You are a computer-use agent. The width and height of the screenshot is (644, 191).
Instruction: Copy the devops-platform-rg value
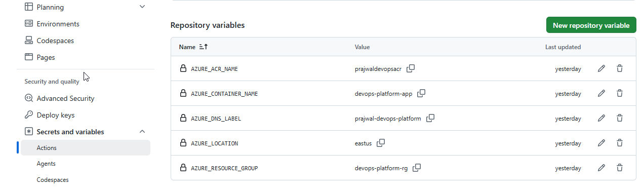tap(417, 168)
